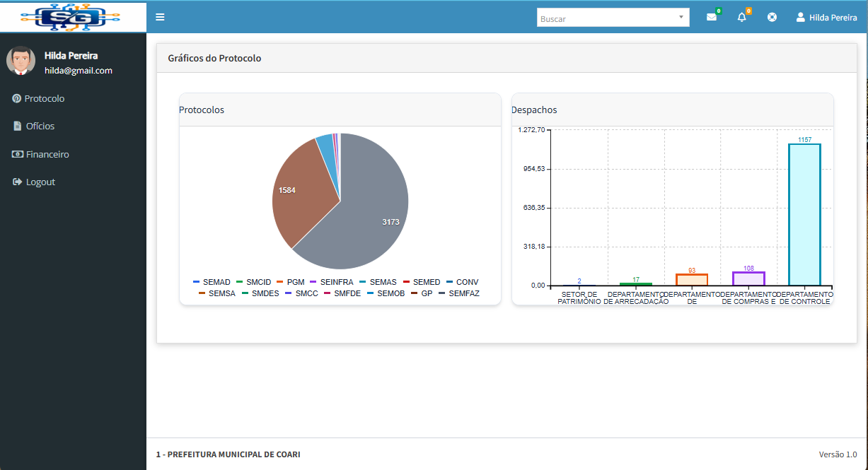The height and width of the screenshot is (470, 868).
Task: Select Logout in the sidebar
Action: 73,182
